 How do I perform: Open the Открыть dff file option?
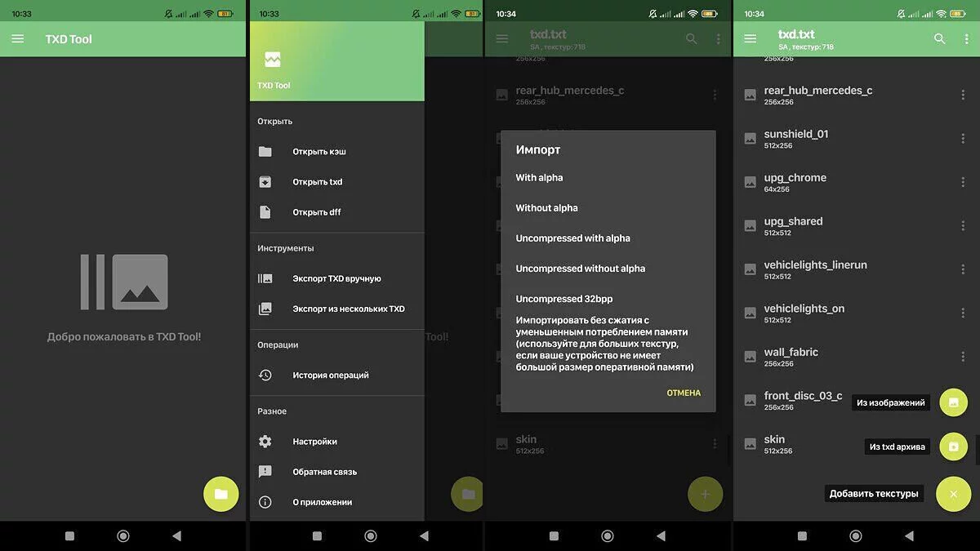tap(316, 212)
